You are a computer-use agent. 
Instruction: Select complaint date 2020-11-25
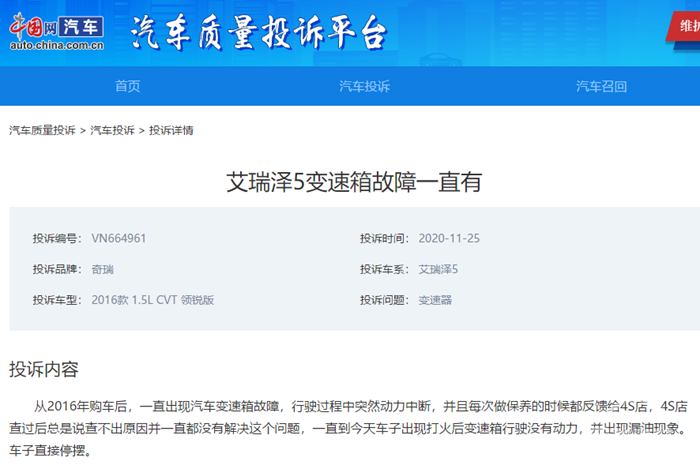[449, 238]
